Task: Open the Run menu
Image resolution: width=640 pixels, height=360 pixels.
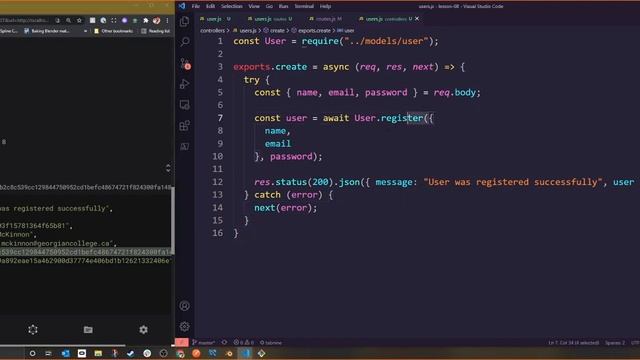Action: tap(283, 6)
